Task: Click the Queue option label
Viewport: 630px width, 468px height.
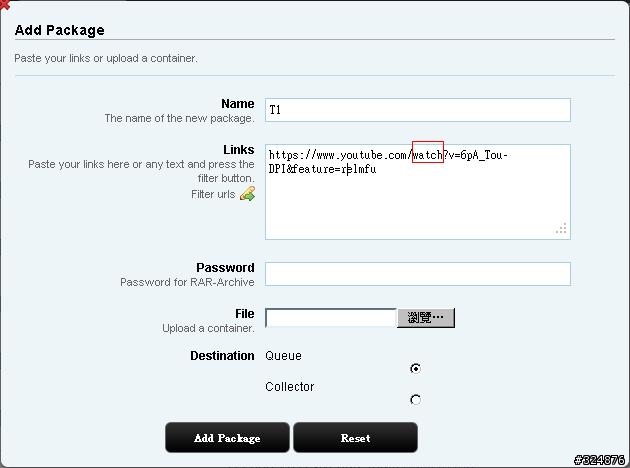Action: click(x=283, y=356)
